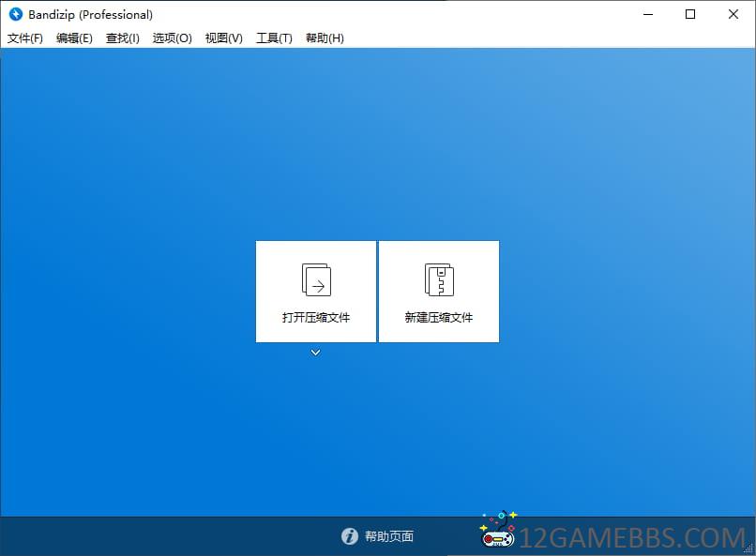Click the Bandizip logo in title bar
The height and width of the screenshot is (556, 756).
(x=15, y=14)
